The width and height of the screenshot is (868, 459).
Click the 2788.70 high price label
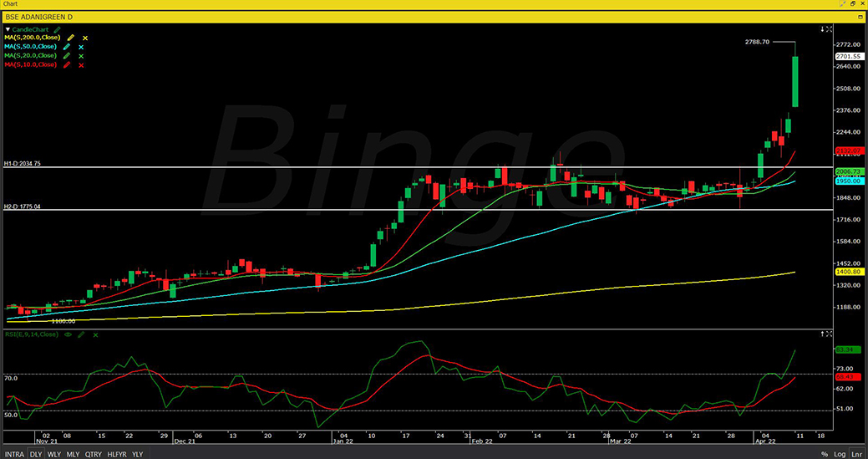click(757, 42)
